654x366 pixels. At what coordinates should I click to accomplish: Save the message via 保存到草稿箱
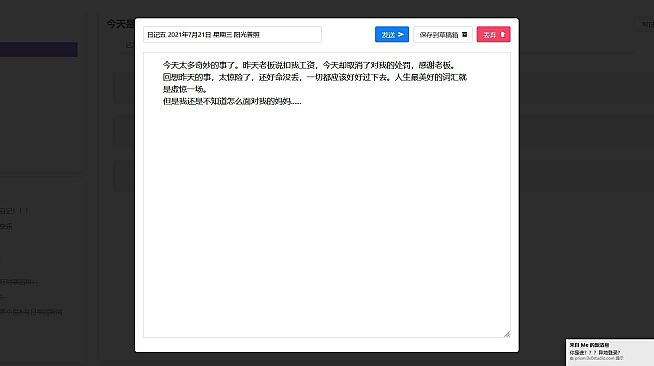[x=443, y=35]
